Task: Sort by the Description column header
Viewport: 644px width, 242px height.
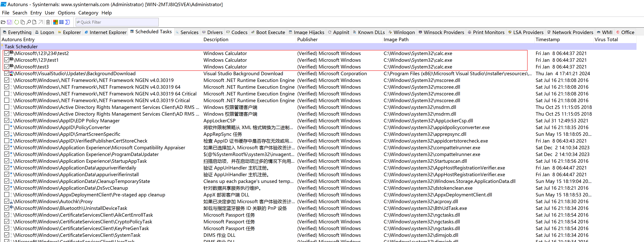Action: (x=249, y=40)
